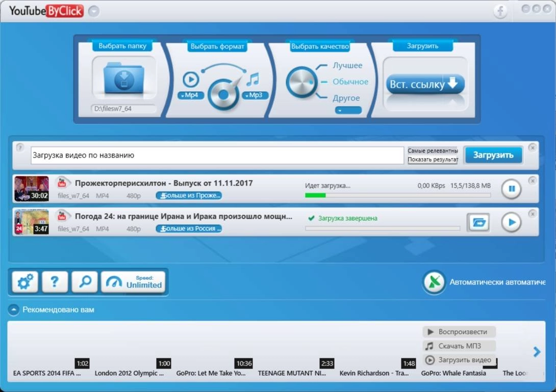Screen dimensions: 556x392
Task: Click the magnifier search button
Action: tap(85, 282)
